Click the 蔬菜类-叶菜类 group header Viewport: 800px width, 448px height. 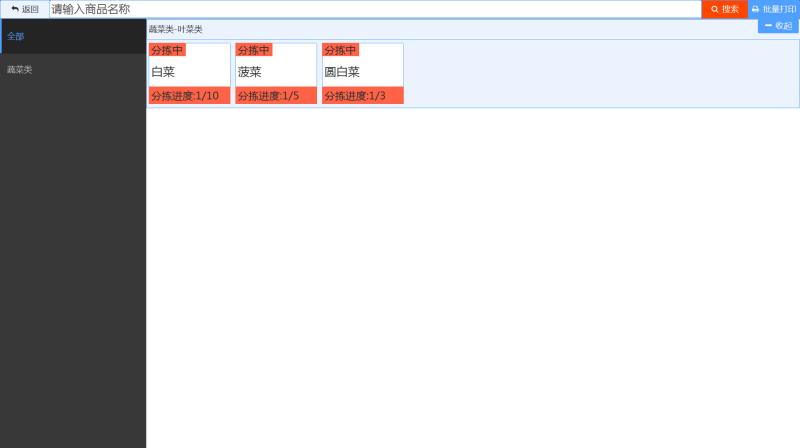tap(176, 29)
